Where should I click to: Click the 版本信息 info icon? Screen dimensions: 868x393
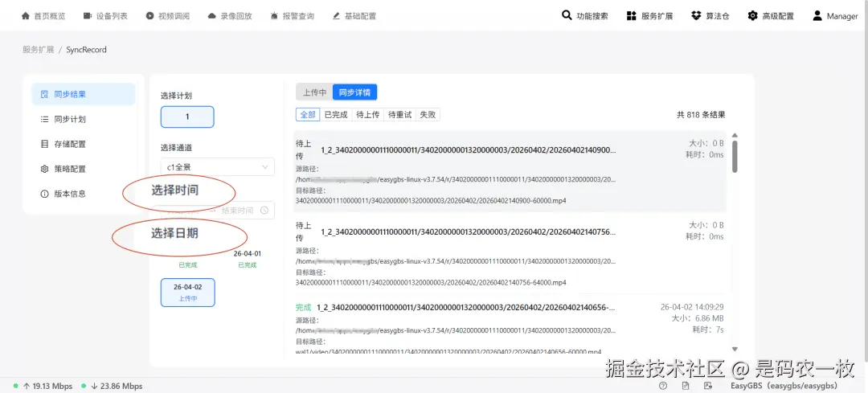coord(45,194)
